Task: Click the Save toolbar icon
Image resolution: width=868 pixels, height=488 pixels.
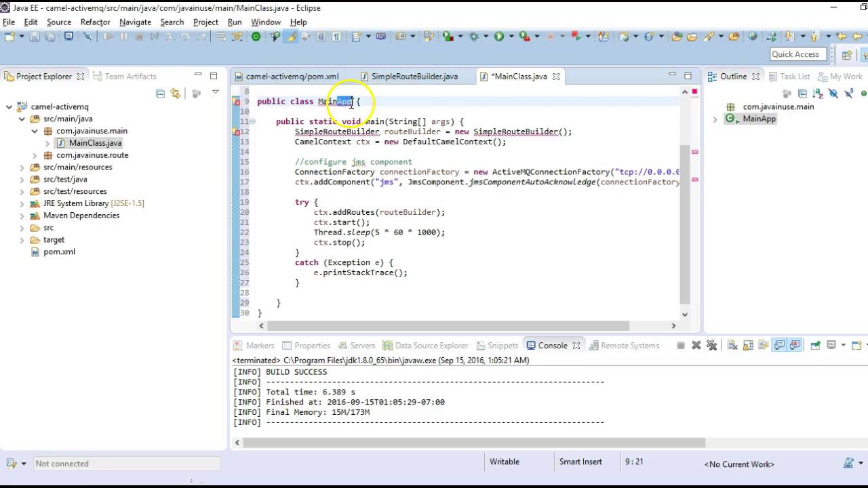Action: [34, 37]
